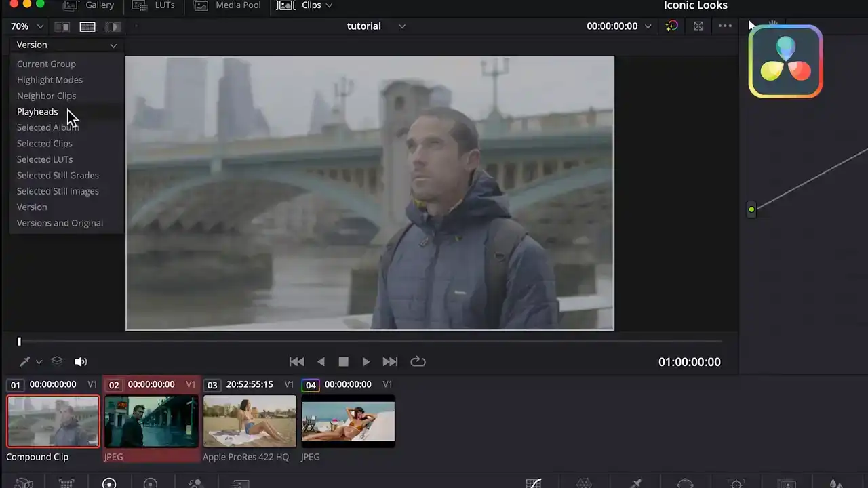Enable the image wipe viewer mode
The width and height of the screenshot is (868, 488).
(62, 26)
